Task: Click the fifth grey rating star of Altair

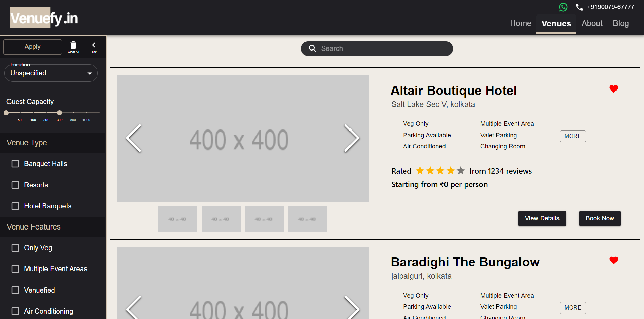Action: [x=461, y=171]
